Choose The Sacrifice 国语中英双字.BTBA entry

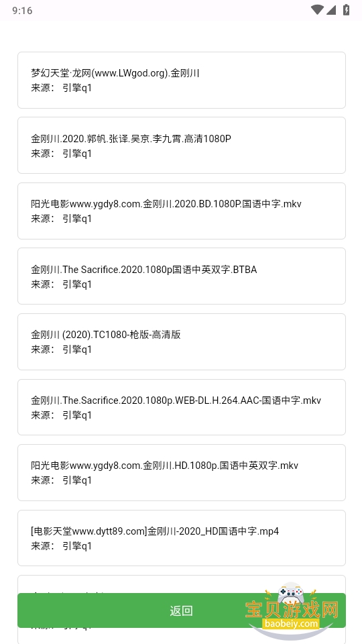coord(182,276)
